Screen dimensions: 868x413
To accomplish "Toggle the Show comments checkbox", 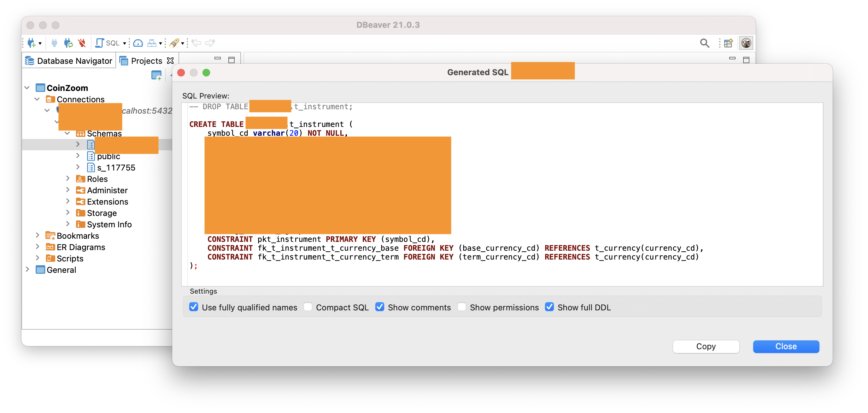I will (380, 307).
